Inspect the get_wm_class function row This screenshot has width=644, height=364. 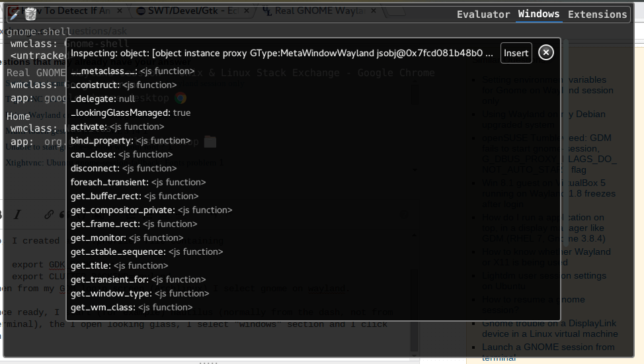click(132, 308)
